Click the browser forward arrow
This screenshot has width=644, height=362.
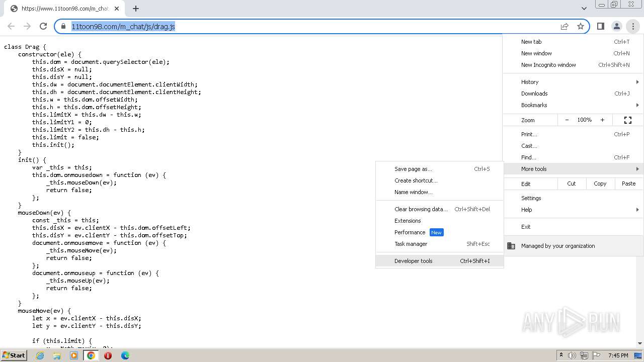coord(27,26)
